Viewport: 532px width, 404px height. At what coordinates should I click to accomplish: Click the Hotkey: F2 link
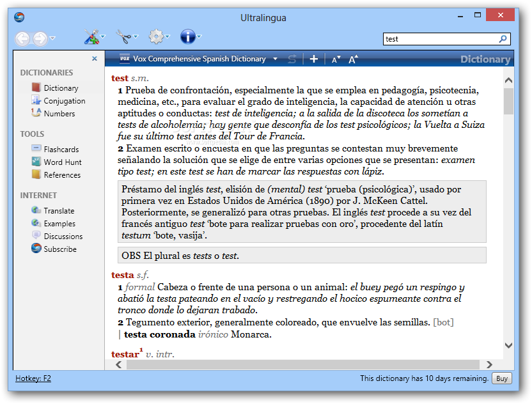coord(33,378)
